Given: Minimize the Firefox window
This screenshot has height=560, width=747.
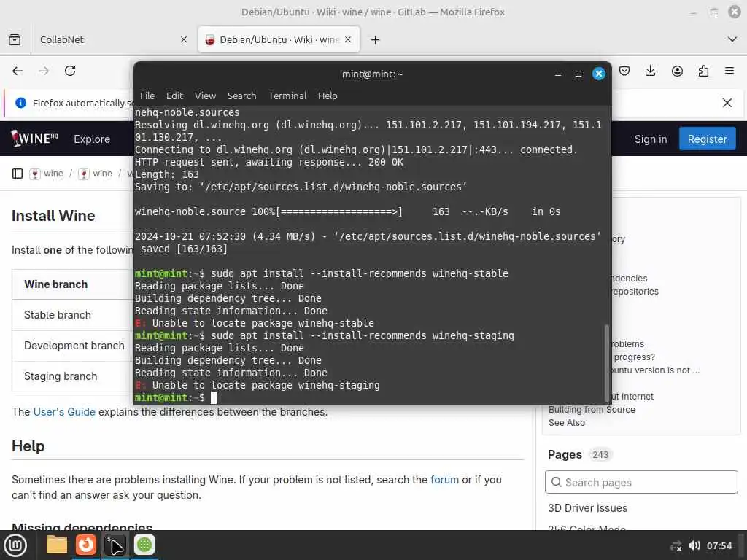Looking at the screenshot, I should point(693,12).
